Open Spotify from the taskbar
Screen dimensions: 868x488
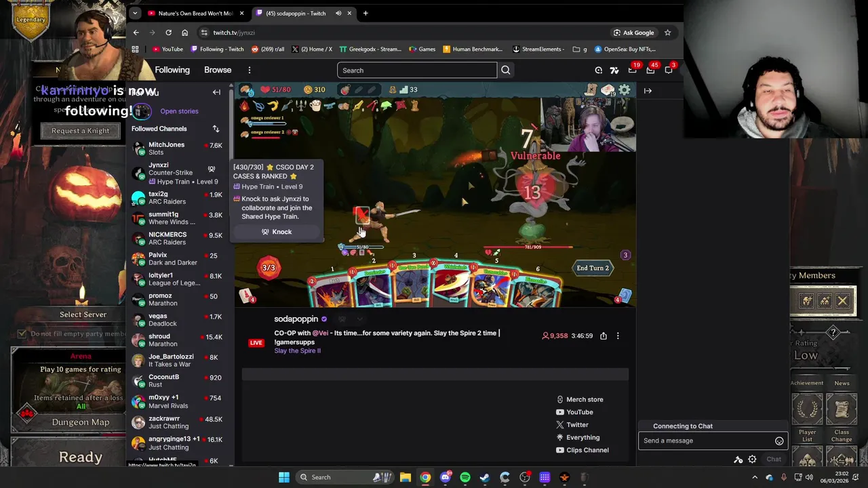pos(465,477)
